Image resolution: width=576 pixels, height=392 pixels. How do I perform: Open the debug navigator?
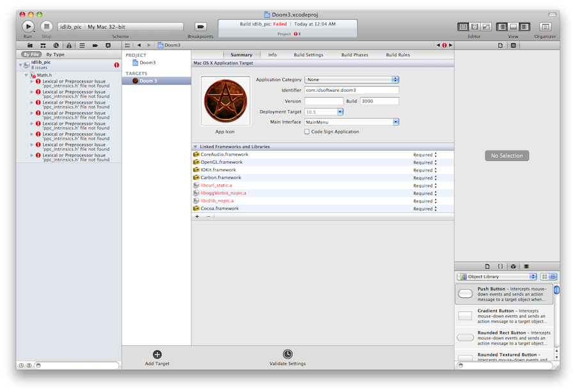[82, 45]
